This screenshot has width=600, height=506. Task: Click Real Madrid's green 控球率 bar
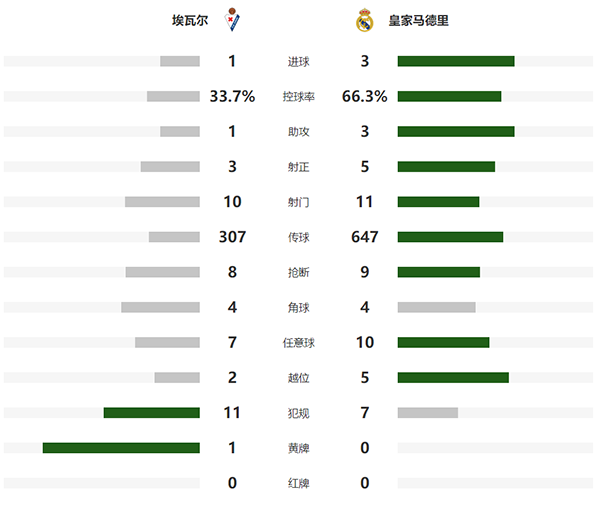449,96
